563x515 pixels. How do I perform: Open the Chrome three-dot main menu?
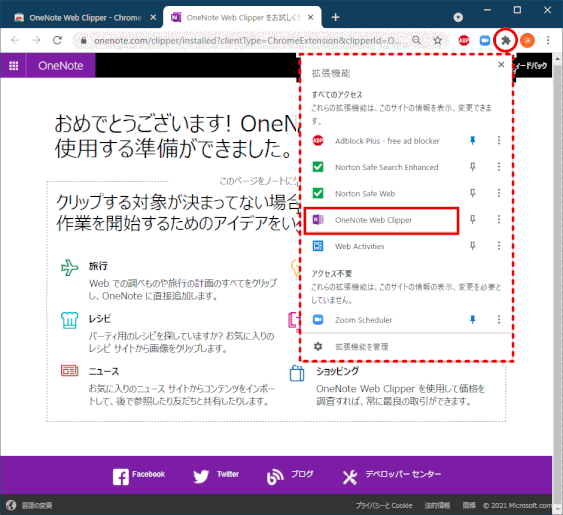[548, 40]
